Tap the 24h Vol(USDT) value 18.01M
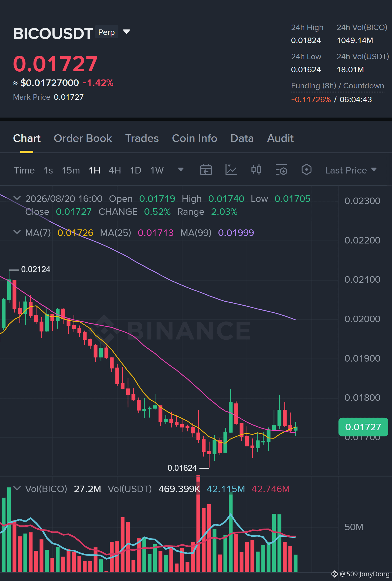The image size is (392, 581). coord(350,69)
